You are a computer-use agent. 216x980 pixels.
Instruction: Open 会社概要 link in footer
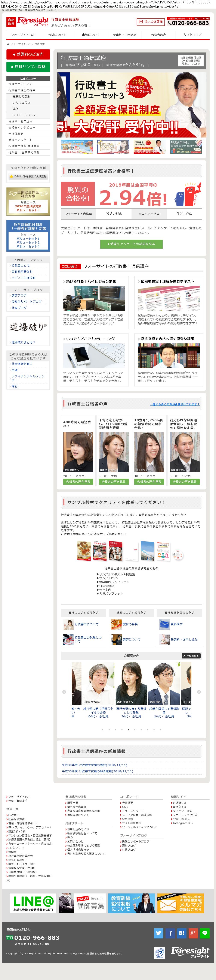pos(127,802)
